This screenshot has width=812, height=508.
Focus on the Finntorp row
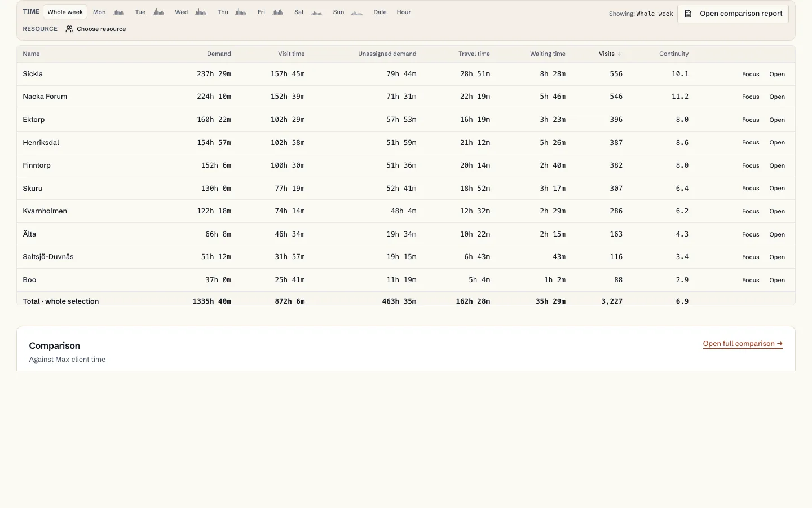click(x=751, y=165)
